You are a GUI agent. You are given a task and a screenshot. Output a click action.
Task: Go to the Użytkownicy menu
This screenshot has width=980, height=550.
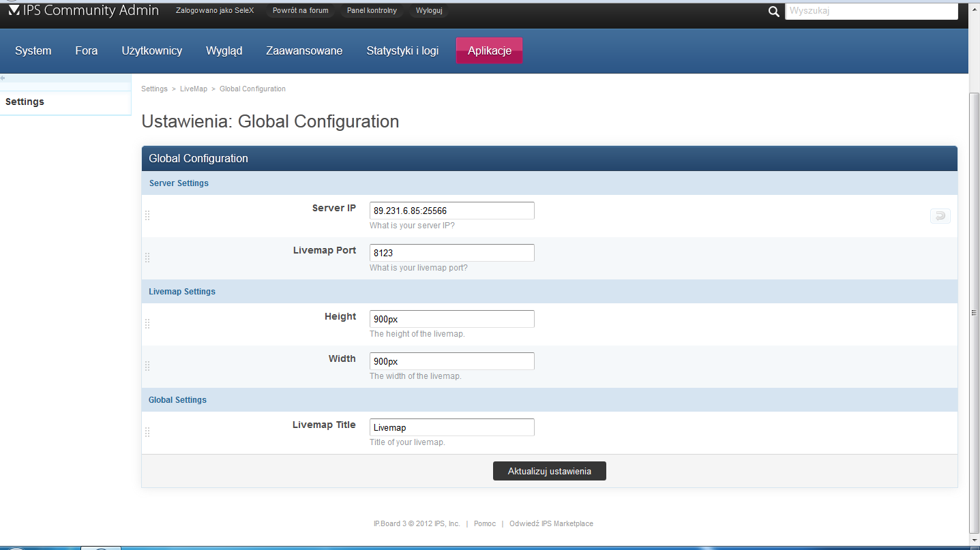[x=151, y=51]
